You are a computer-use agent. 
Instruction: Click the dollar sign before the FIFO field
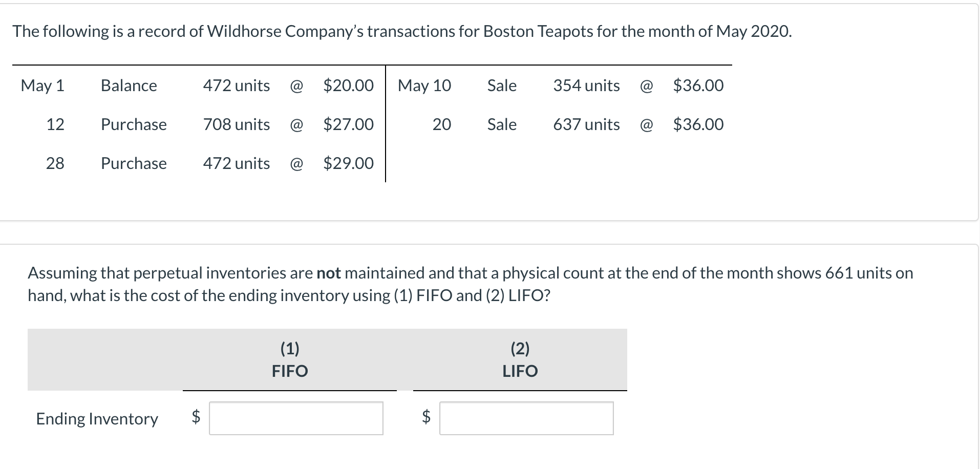click(x=196, y=417)
